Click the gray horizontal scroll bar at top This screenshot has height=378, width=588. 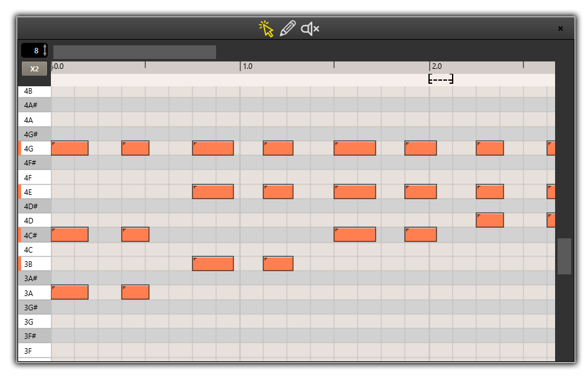135,52
